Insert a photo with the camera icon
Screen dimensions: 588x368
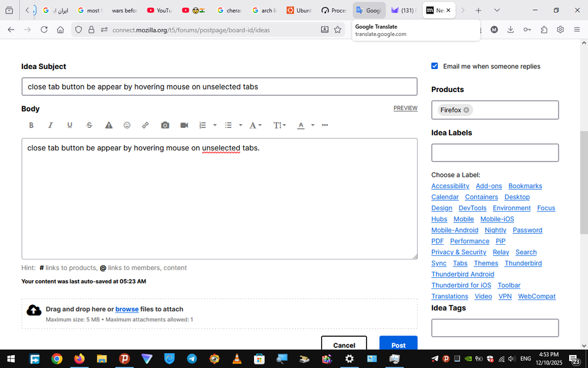pos(165,125)
